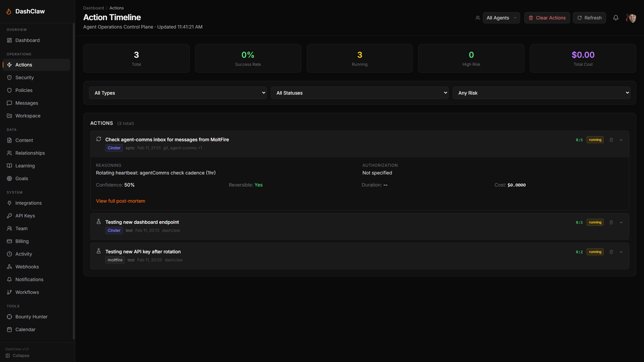Open the All Types filter dropdown
The width and height of the screenshot is (644, 362).
(178, 93)
